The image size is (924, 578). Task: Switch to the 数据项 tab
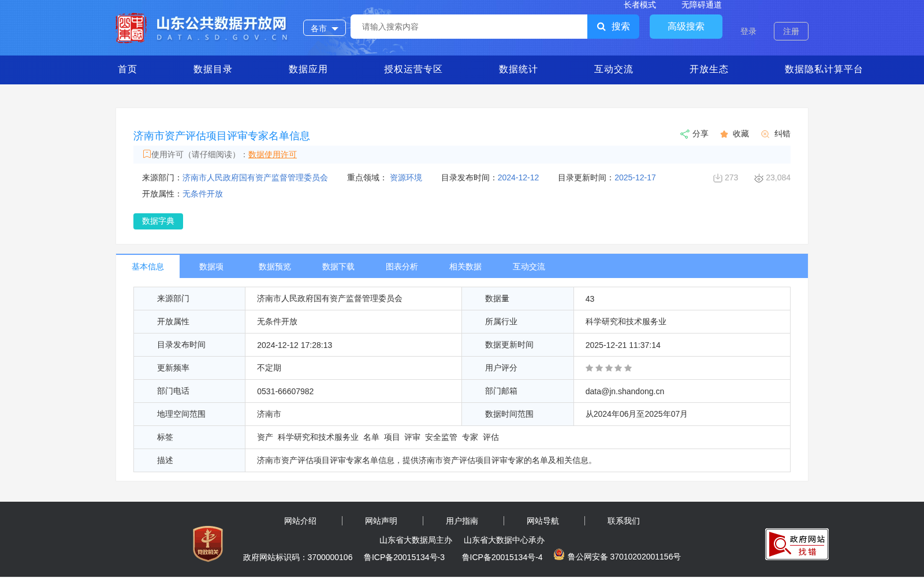[211, 266]
